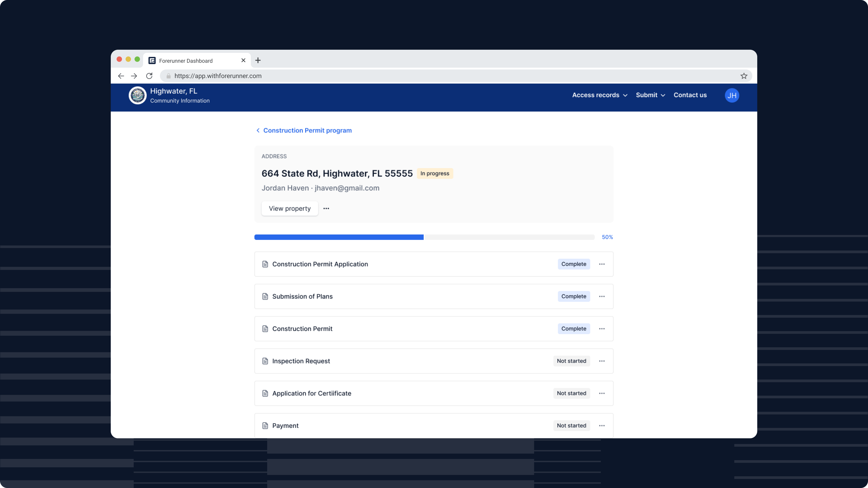Open options for Inspection Request row
Viewport: 868px width, 488px height.
[x=601, y=361]
